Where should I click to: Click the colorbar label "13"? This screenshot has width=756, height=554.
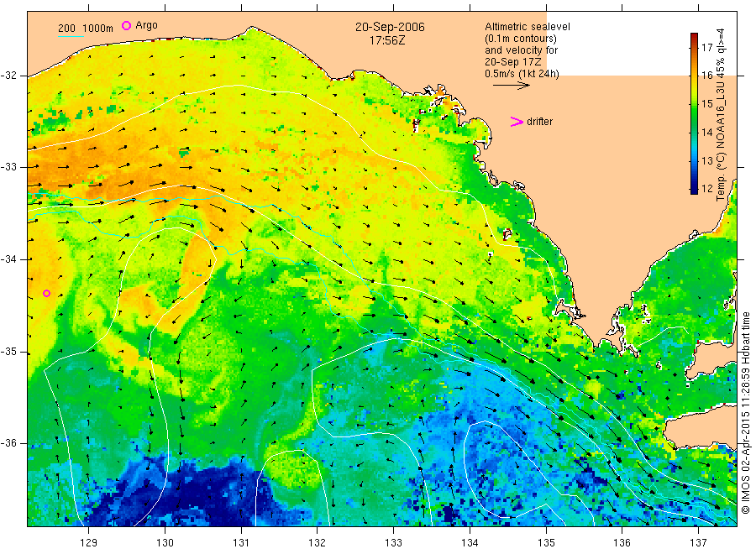[706, 160]
